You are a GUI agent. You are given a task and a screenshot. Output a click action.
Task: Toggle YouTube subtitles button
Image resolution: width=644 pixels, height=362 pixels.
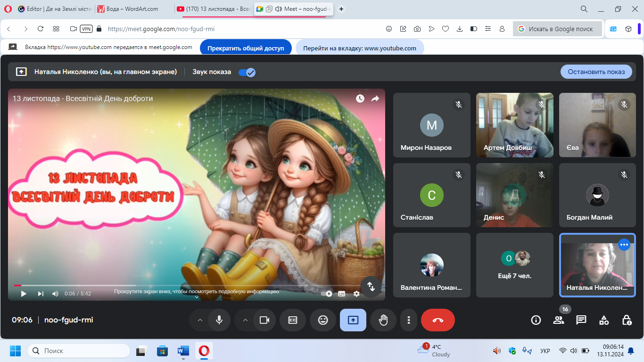(x=342, y=293)
